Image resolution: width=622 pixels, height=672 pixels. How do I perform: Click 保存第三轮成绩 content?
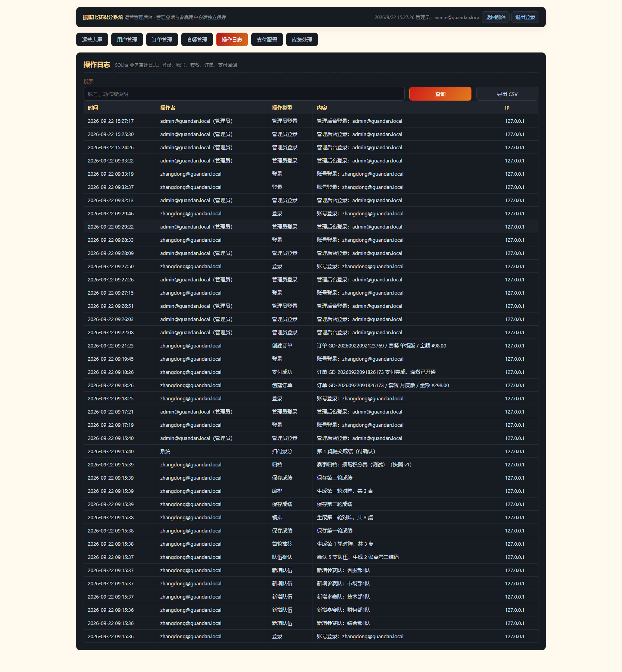335,478
